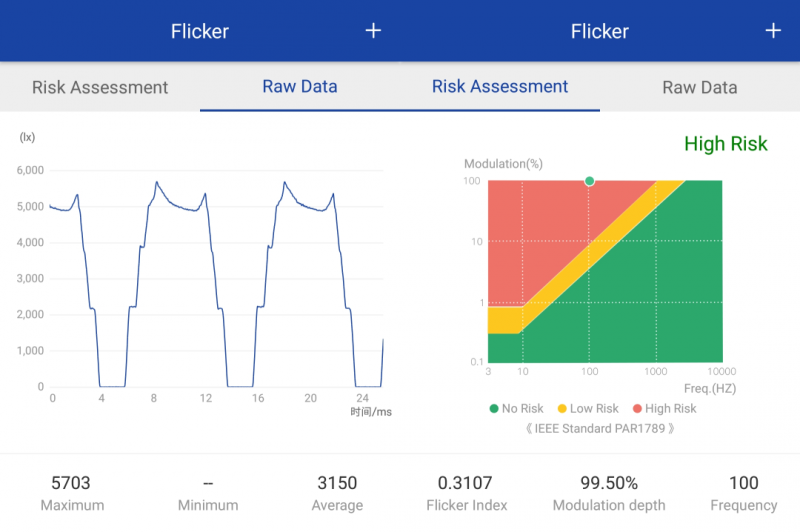Click the plus icon in the left Flicker header

tap(373, 31)
